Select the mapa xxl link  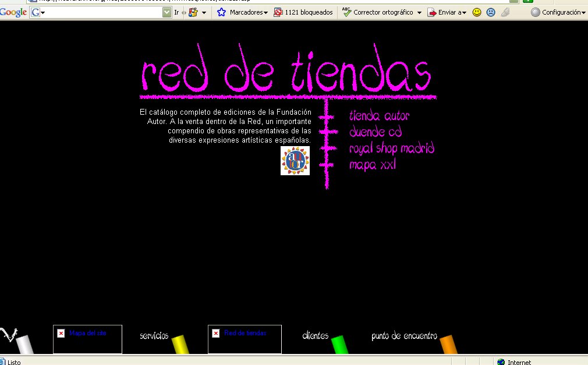(373, 165)
